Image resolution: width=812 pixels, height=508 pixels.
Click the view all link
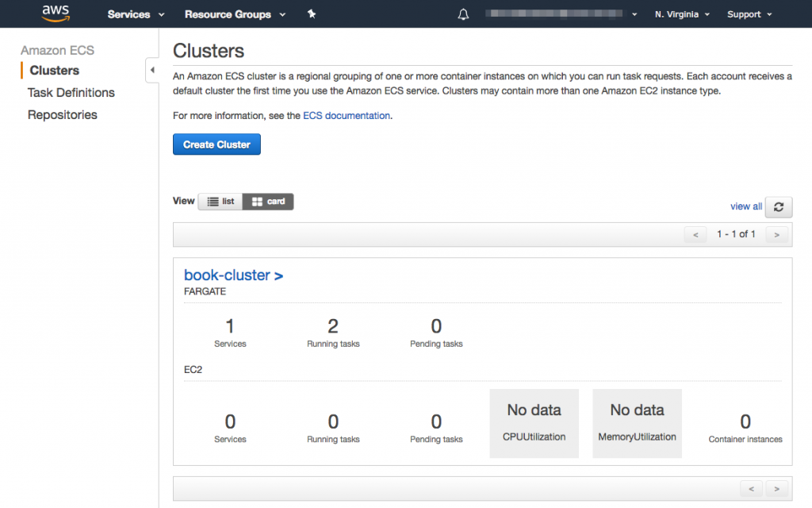745,206
